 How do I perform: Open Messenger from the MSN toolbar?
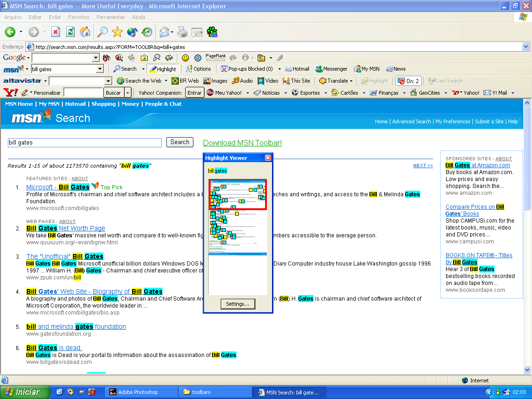pyautogui.click(x=332, y=69)
